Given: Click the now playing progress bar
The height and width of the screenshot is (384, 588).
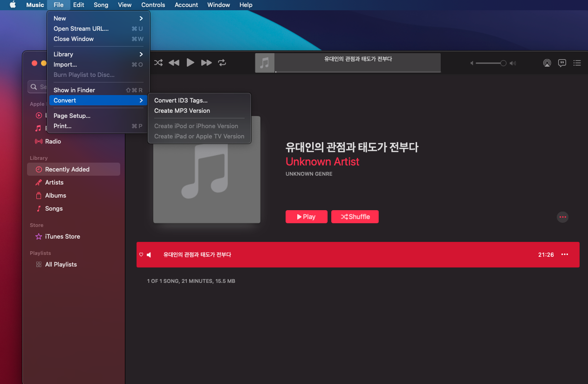Looking at the screenshot, I should point(358,72).
